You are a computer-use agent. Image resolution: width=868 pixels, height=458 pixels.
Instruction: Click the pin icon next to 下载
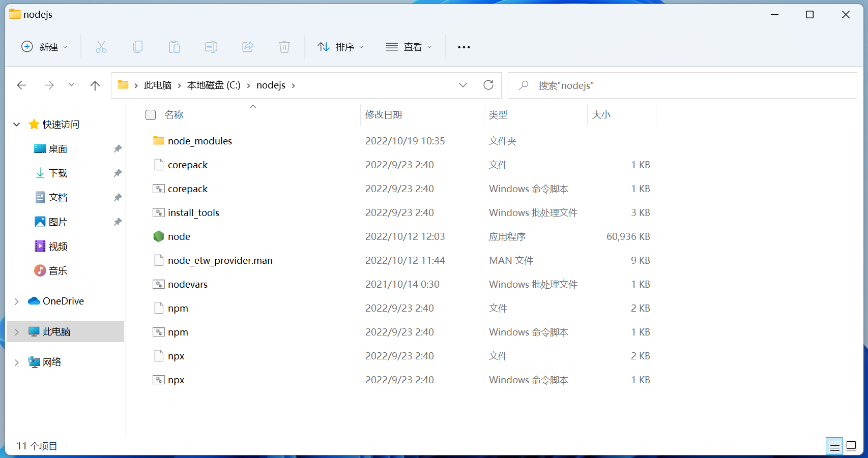[118, 173]
